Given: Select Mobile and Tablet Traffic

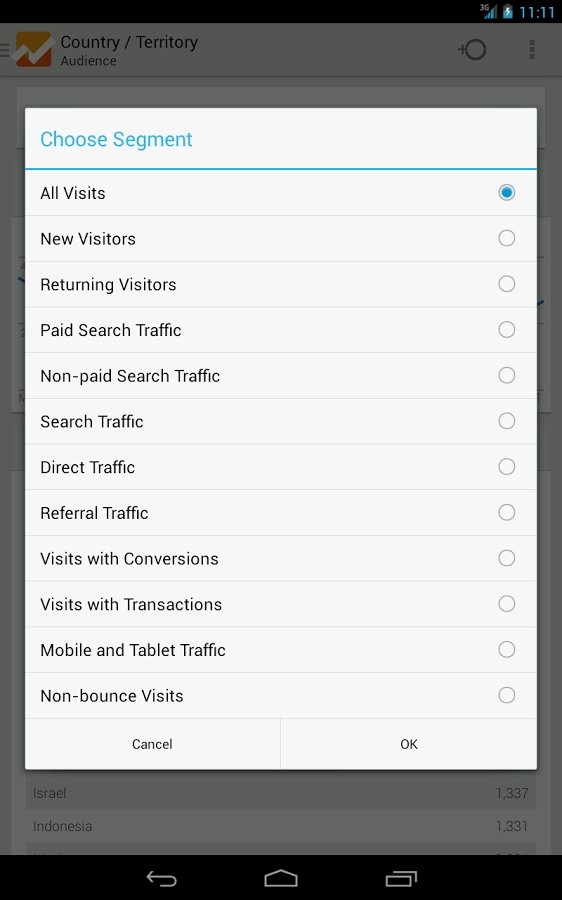Looking at the screenshot, I should [x=281, y=650].
